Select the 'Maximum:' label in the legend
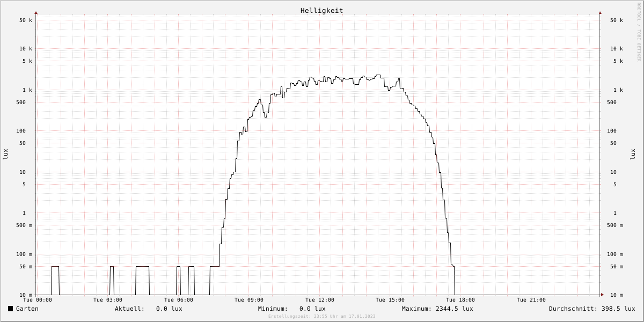Screen dimensions: 644x322 click(x=417, y=309)
